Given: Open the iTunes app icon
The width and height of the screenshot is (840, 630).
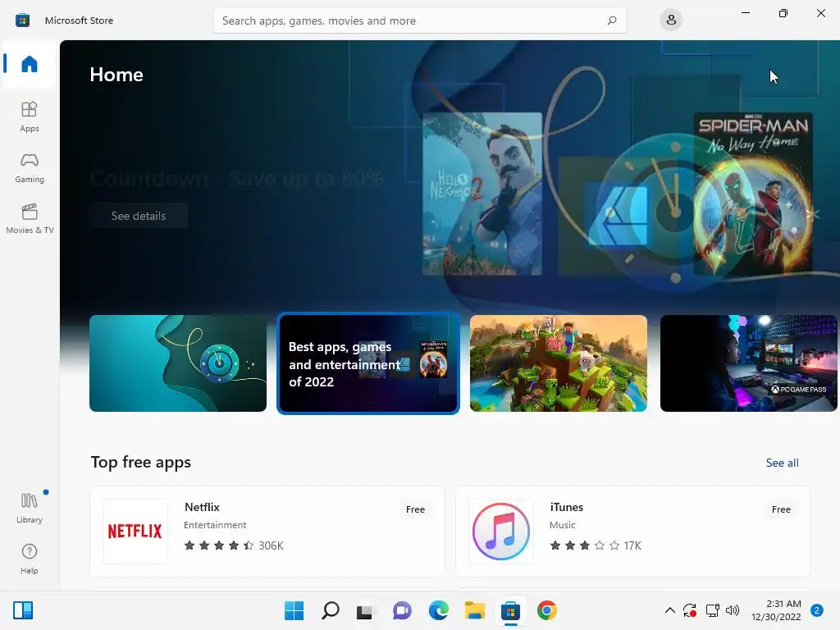Looking at the screenshot, I should tap(501, 532).
